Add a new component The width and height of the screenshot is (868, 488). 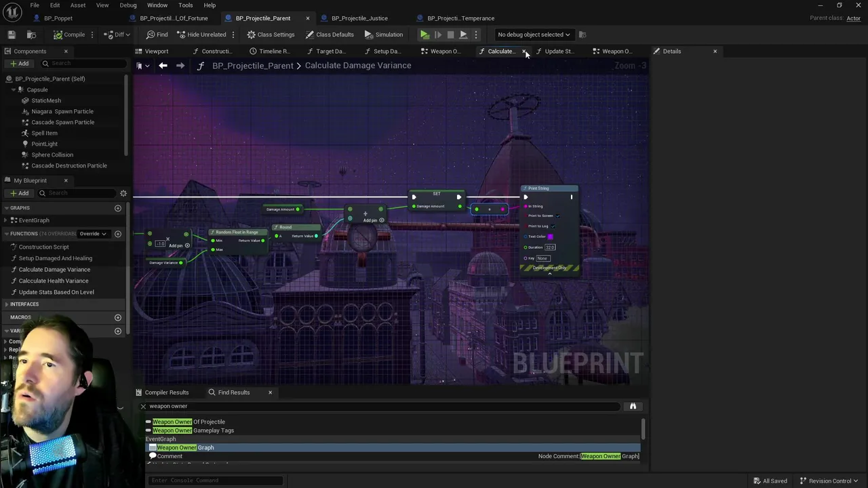(19, 64)
